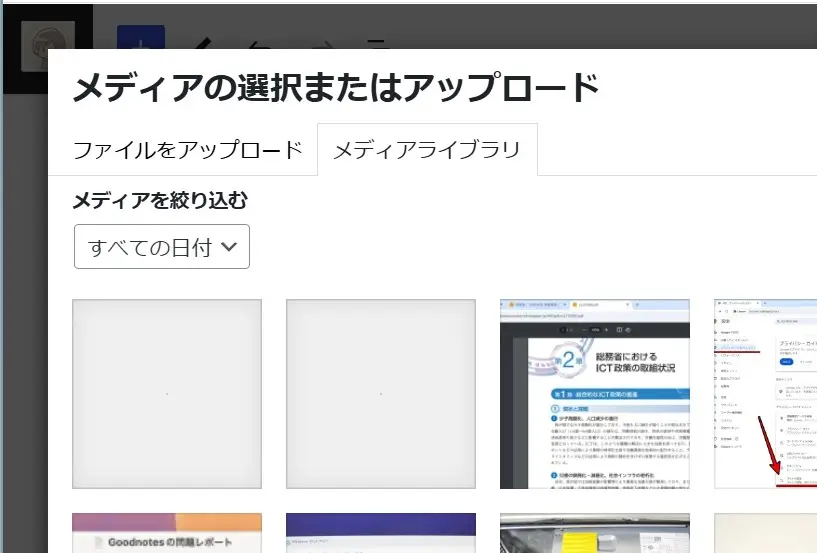
Task: Select the メディアライブラリ tab
Action: click(x=427, y=150)
